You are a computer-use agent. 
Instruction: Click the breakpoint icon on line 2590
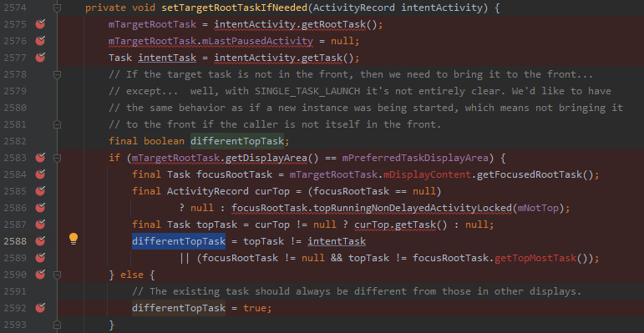pyautogui.click(x=40, y=275)
